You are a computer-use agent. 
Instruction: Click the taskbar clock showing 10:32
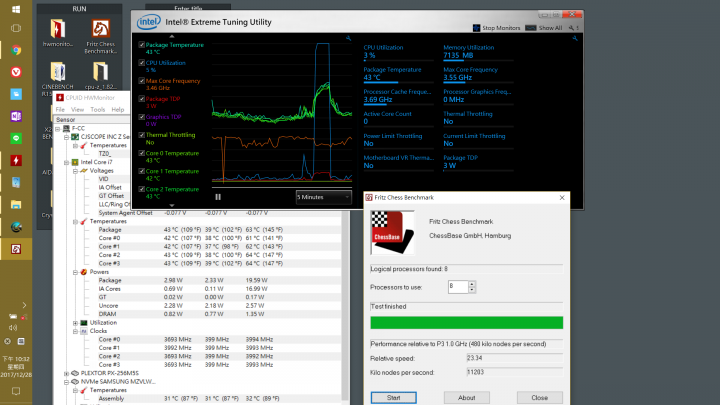coord(16,367)
